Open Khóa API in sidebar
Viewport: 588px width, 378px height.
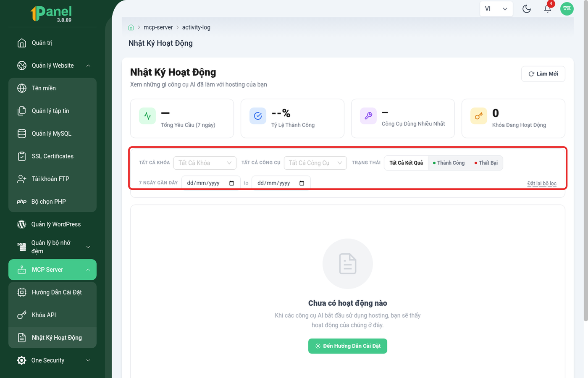[52, 315]
